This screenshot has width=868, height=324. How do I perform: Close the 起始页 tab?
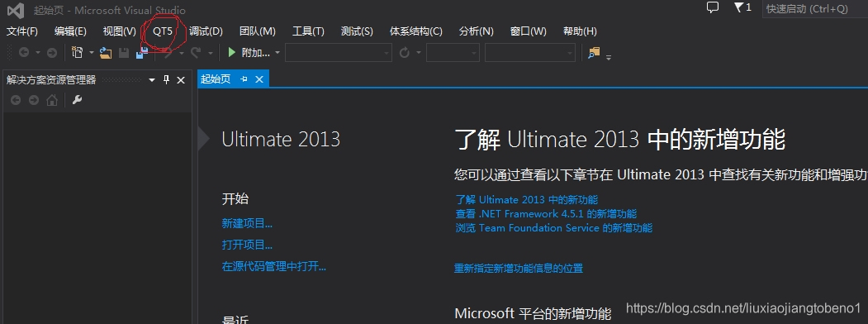pos(259,79)
